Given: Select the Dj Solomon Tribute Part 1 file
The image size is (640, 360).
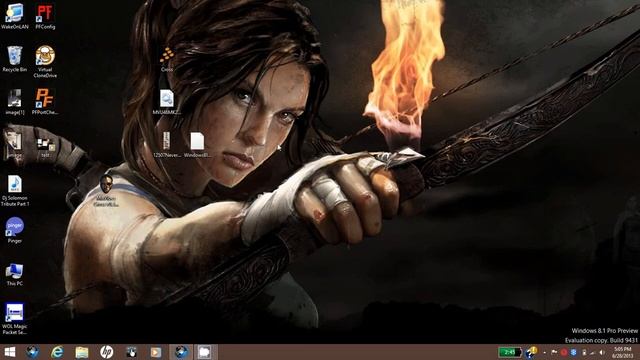Looking at the screenshot, I should pyautogui.click(x=15, y=191).
